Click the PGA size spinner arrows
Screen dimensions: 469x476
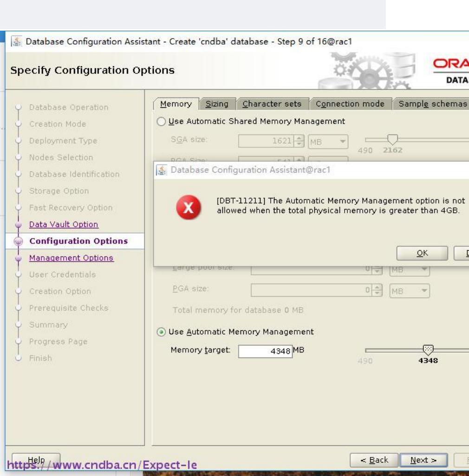click(x=377, y=291)
